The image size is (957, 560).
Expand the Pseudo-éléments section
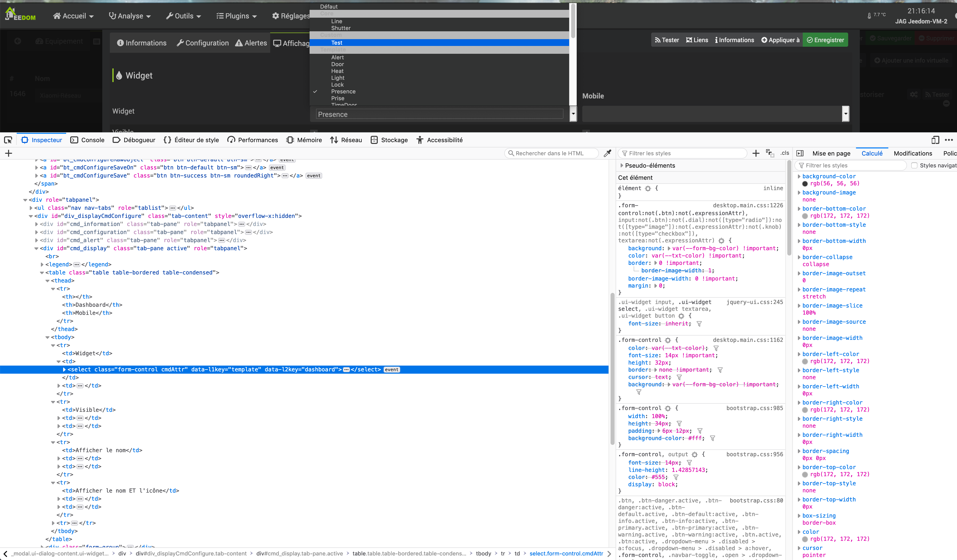pos(622,166)
